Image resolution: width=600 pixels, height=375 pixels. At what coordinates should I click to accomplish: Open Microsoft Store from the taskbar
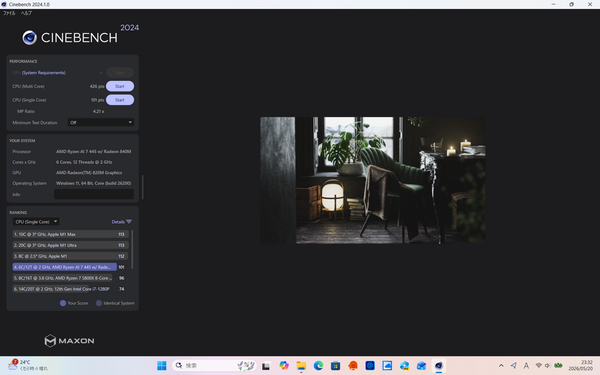(x=336, y=366)
